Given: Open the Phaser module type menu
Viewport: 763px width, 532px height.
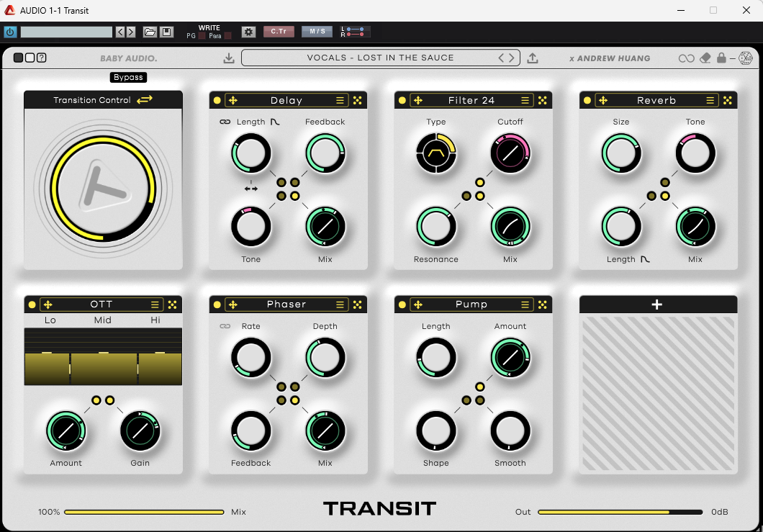Looking at the screenshot, I should point(340,305).
